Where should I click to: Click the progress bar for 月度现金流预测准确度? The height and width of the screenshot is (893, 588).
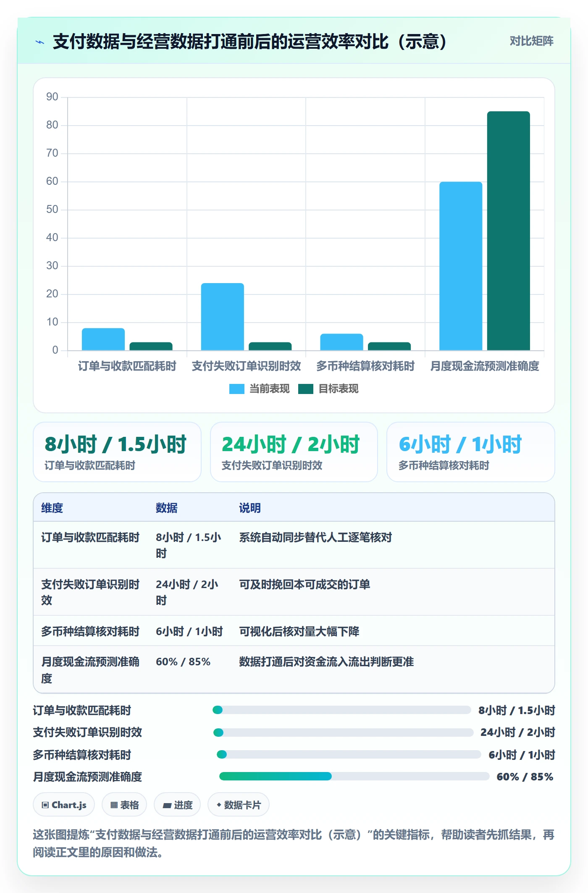click(354, 776)
